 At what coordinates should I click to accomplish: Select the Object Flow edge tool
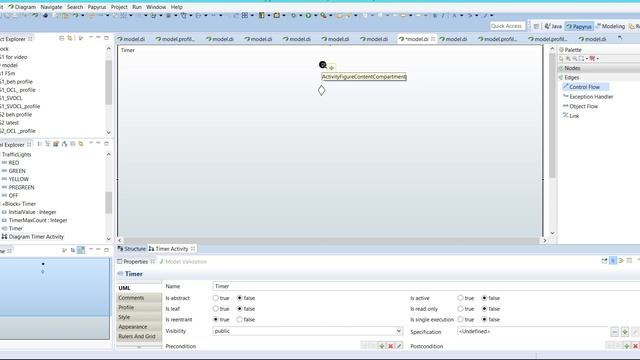[x=580, y=106]
